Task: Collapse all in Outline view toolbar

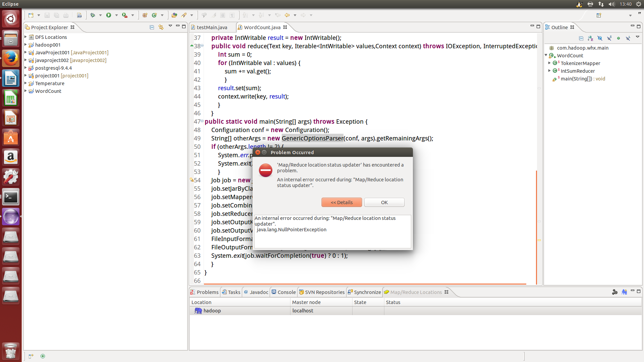Action: tap(581, 38)
